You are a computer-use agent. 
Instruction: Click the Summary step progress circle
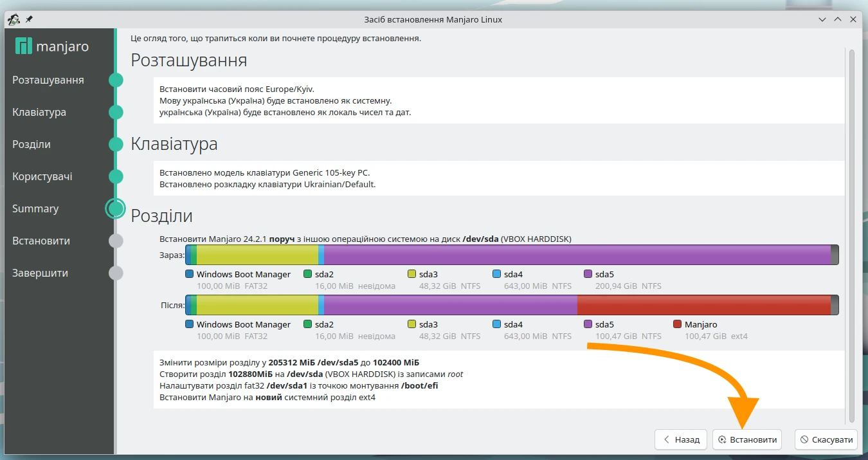116,208
